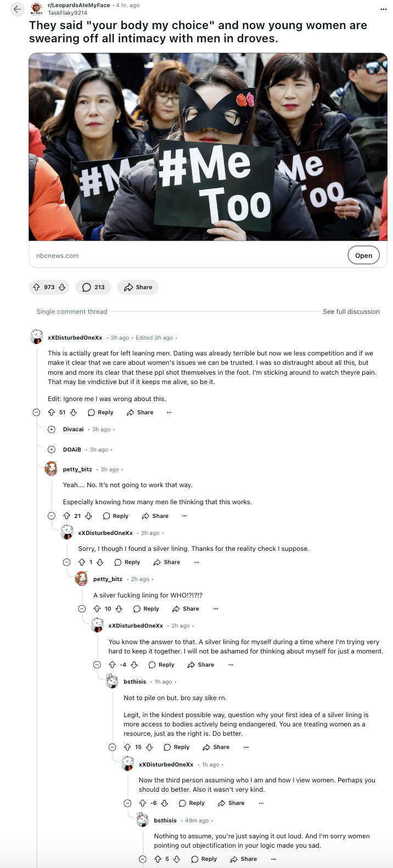Downvote the main post
393x868 pixels.
62,287
